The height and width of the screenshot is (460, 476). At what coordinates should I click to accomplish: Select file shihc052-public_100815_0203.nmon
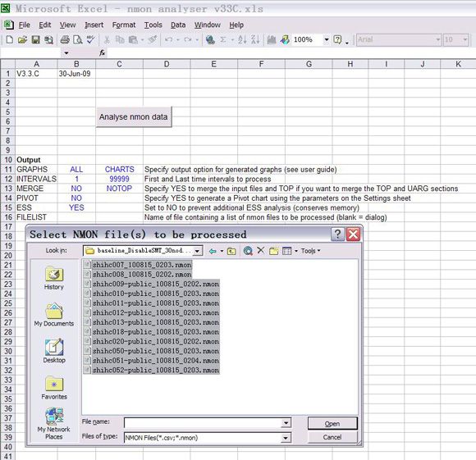pos(156,371)
